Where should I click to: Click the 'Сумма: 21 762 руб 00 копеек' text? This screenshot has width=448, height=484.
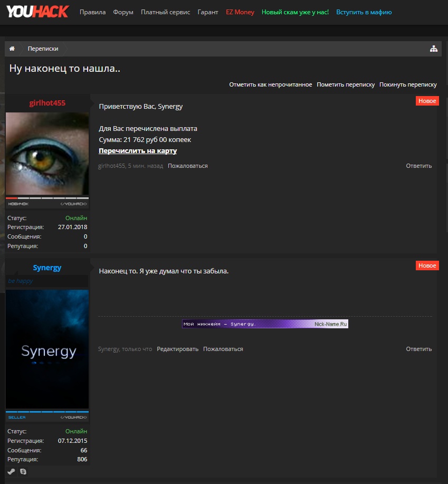[145, 139]
